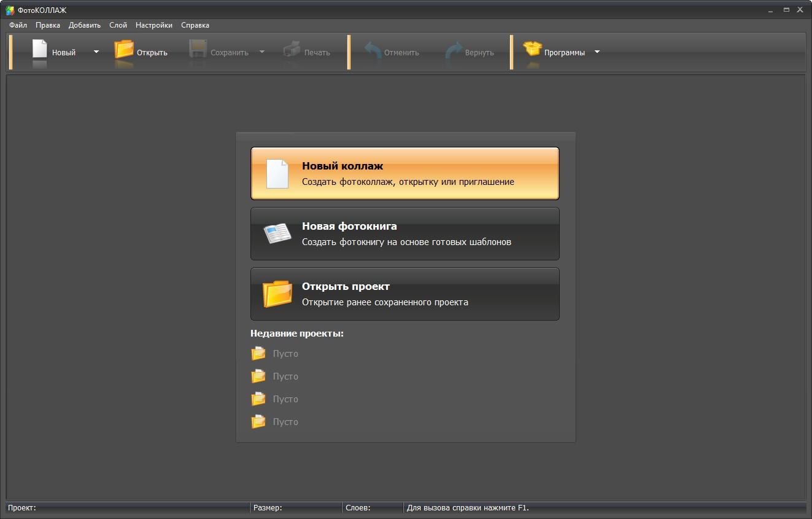Click the Отменить undo arrow icon
This screenshot has height=519, width=812.
point(373,50)
